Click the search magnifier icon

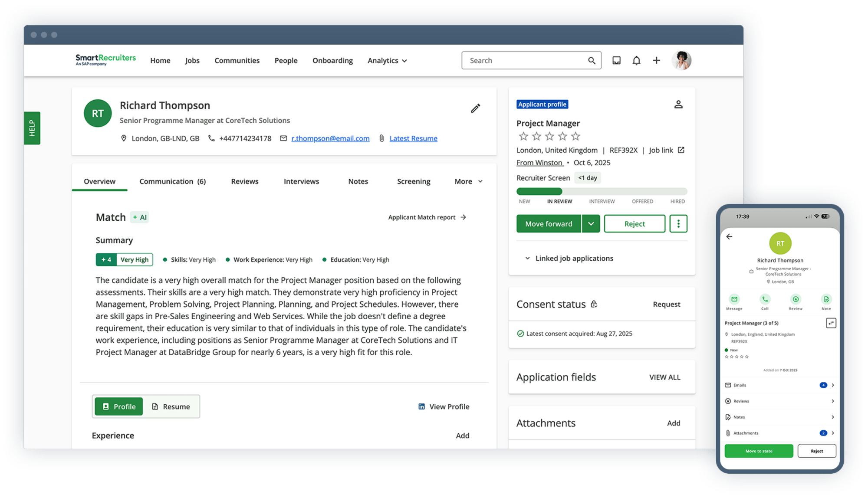[592, 60]
